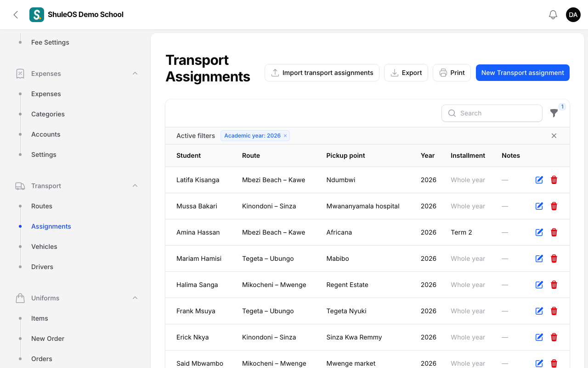
Task: Click ShuleOS Demo School title
Action: pyautogui.click(x=85, y=15)
